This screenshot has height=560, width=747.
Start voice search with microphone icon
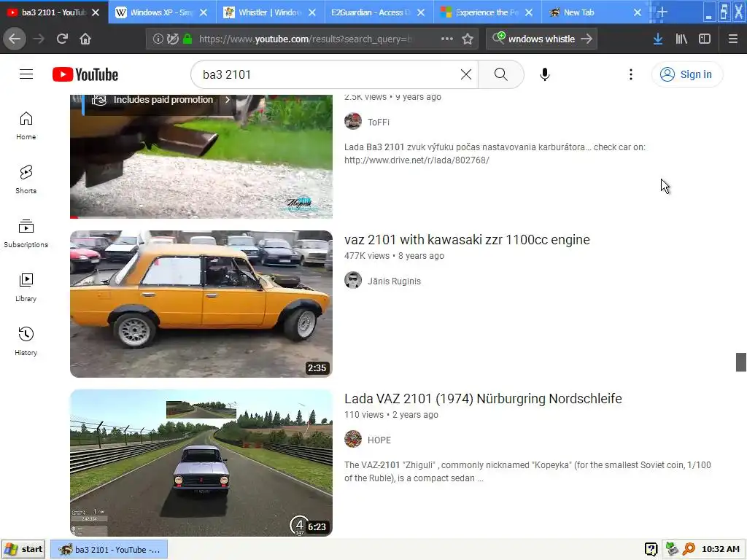point(544,74)
